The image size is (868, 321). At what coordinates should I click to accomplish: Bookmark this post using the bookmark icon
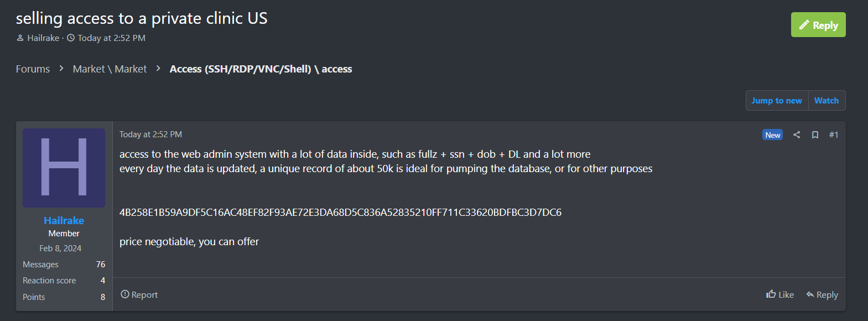815,135
